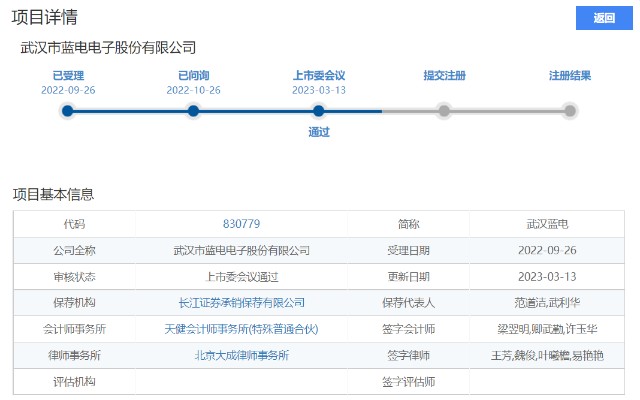Click the 会计师事务所 label cell
Screen dimensions: 640x400
[74, 329]
